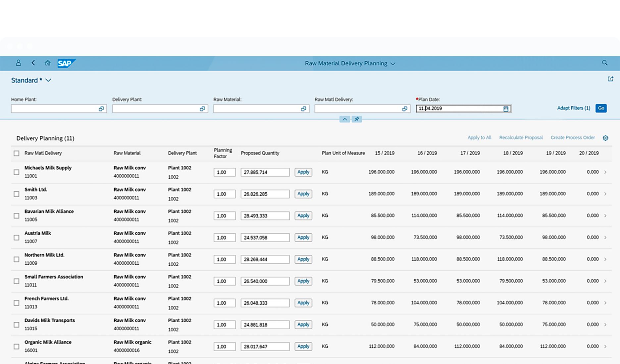
Task: Click Create Process Order
Action: (572, 138)
